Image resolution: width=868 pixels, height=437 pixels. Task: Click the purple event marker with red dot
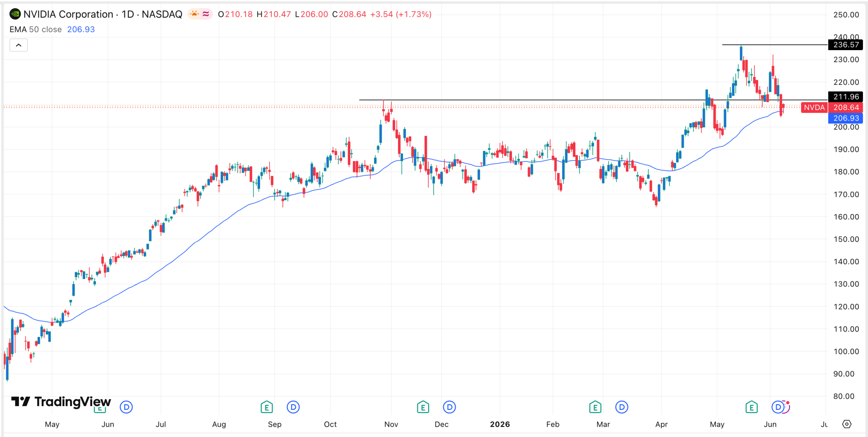pos(787,407)
